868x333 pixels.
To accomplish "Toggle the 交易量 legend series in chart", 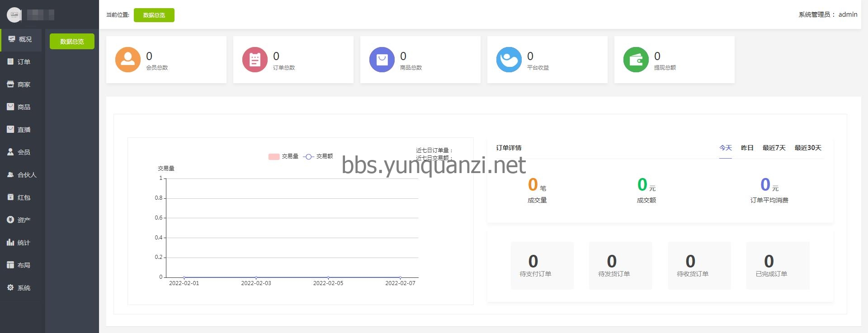I will pos(283,156).
